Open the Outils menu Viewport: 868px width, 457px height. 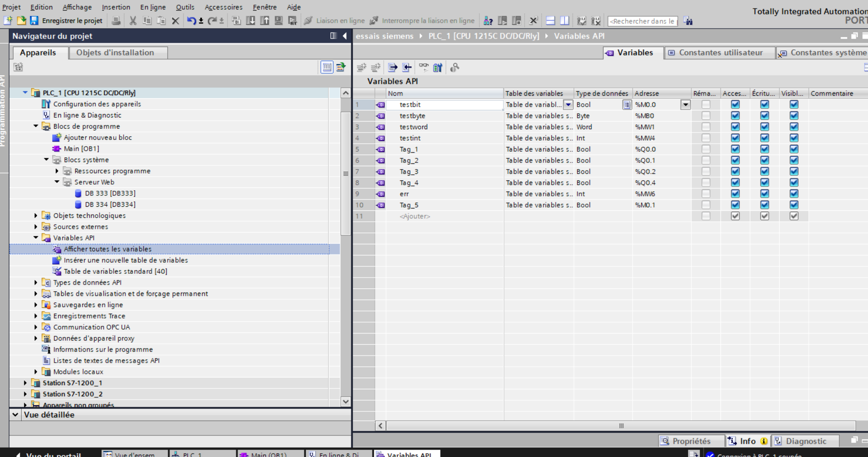(185, 7)
